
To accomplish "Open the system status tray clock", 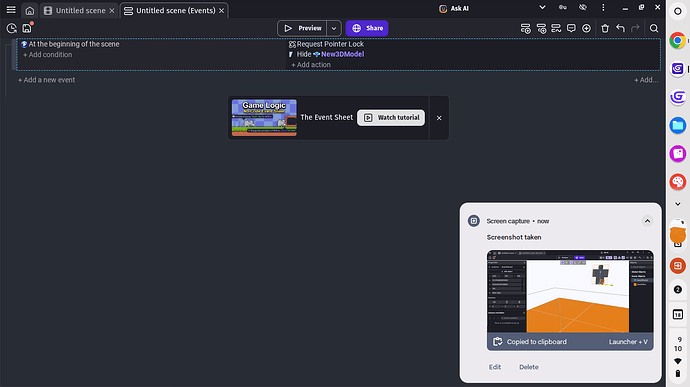I will tap(678, 344).
